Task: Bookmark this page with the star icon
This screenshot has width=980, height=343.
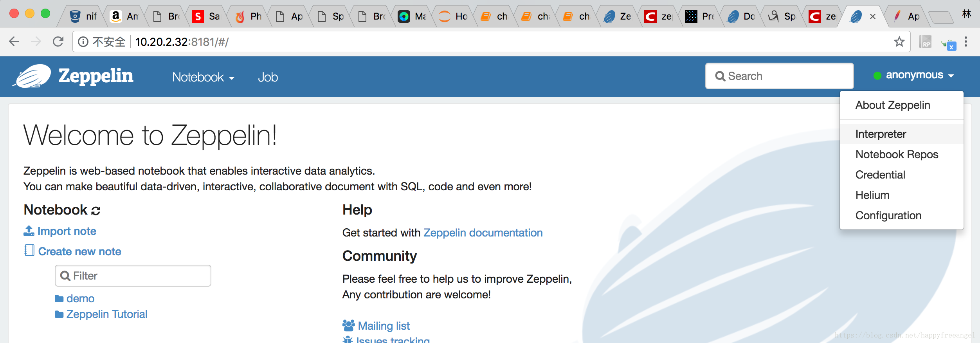Action: [x=899, y=42]
